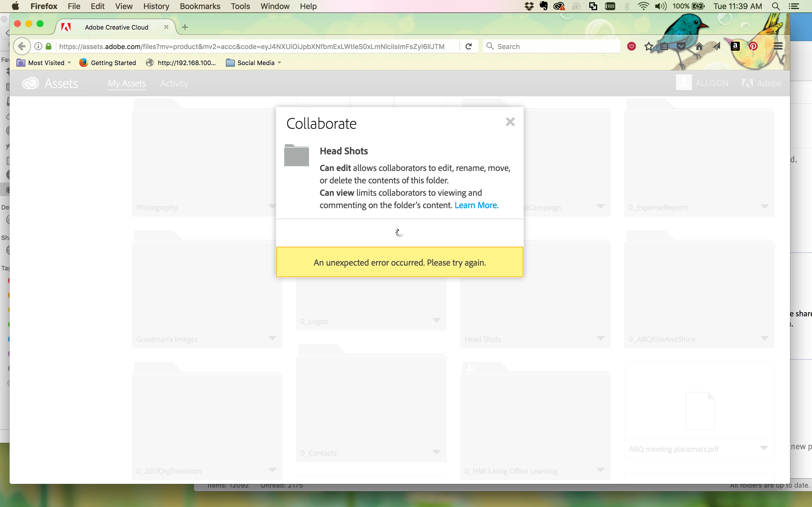The image size is (812, 507).
Task: Click the Firefox back arrow button
Action: 22,46
